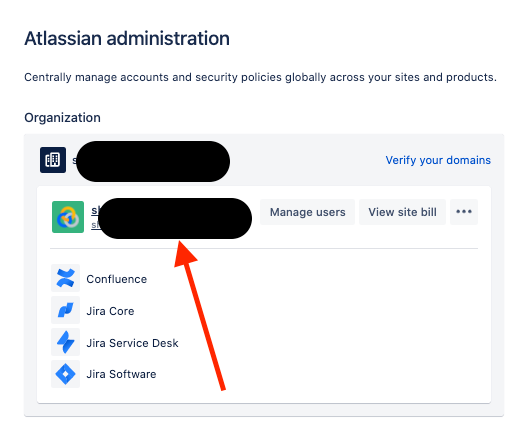526x437 pixels.
Task: Open the Jira Service Desk icon
Action: click(x=66, y=342)
